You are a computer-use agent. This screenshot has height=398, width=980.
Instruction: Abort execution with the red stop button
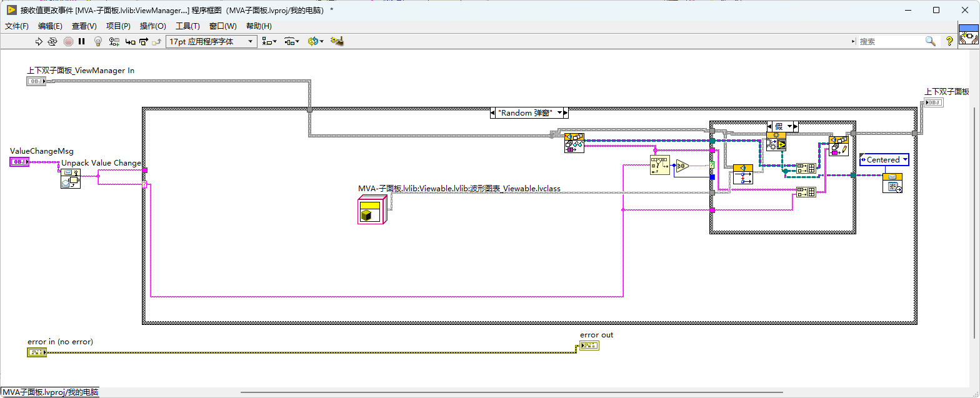click(x=67, y=41)
